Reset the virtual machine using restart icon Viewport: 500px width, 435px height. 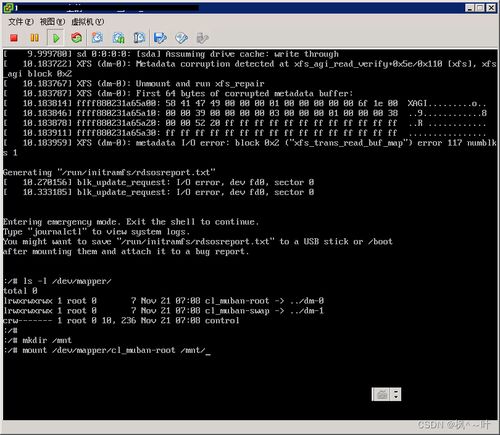point(76,38)
